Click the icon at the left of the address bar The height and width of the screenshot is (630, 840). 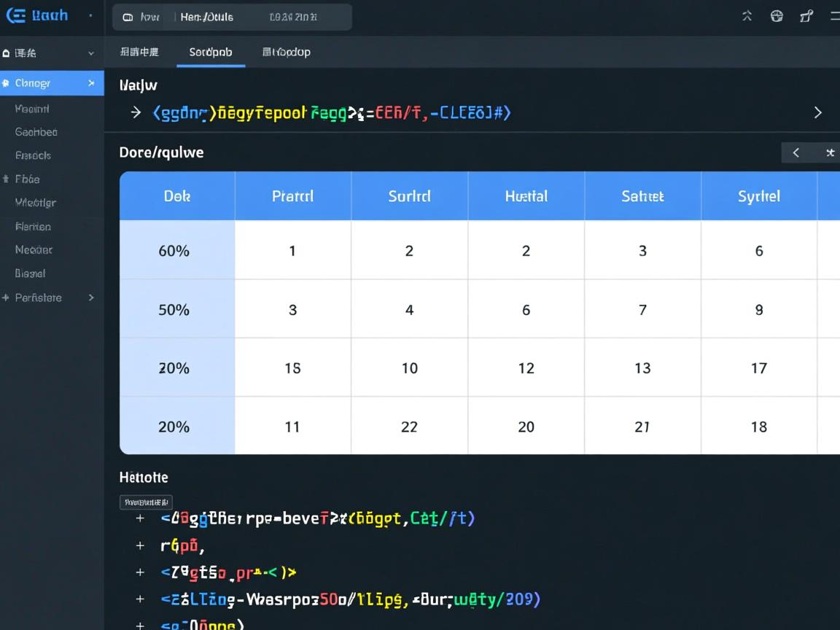tap(128, 17)
